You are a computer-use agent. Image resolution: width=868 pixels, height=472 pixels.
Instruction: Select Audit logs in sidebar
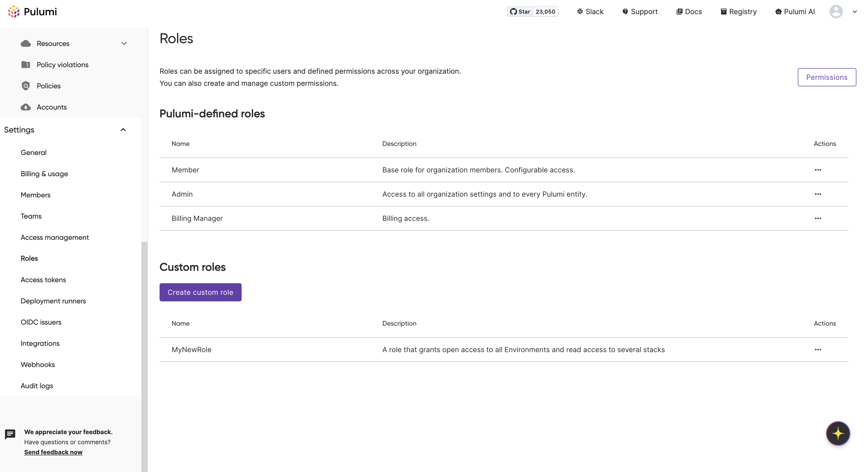click(x=37, y=386)
